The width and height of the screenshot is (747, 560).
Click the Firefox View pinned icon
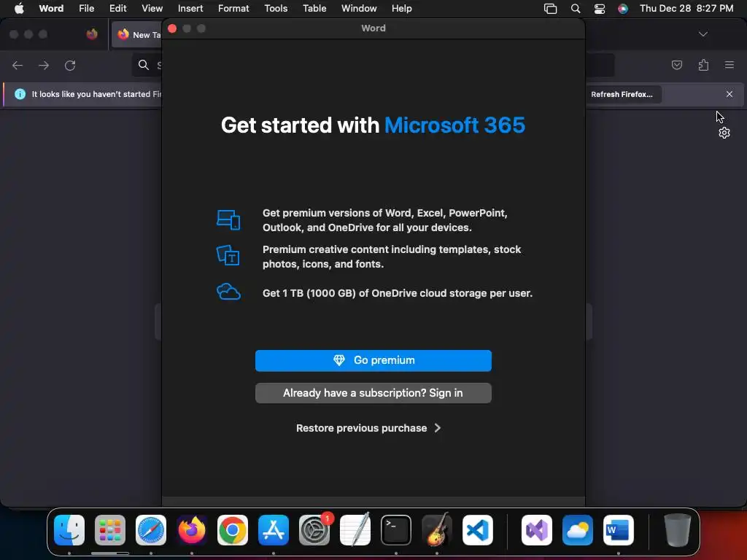[92, 34]
